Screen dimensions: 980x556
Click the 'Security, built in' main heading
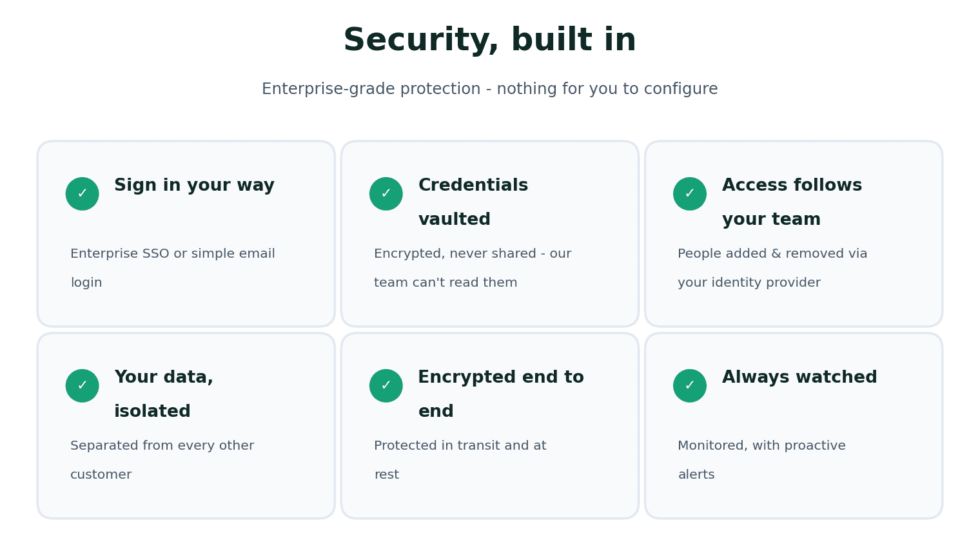coord(490,41)
